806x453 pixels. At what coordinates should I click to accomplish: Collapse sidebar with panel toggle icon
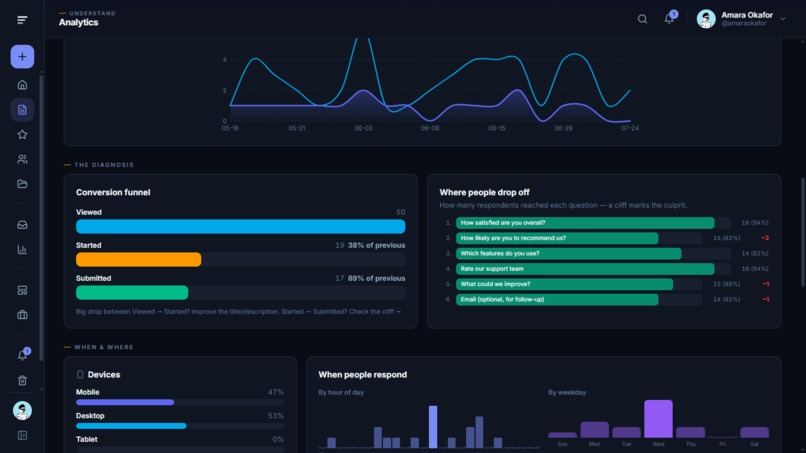coord(22,436)
